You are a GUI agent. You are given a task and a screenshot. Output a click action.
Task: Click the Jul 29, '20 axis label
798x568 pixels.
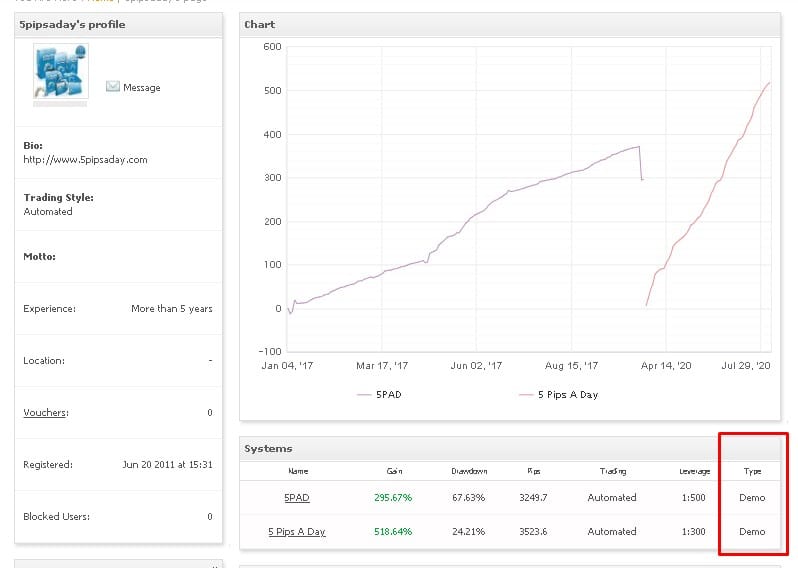click(x=746, y=365)
